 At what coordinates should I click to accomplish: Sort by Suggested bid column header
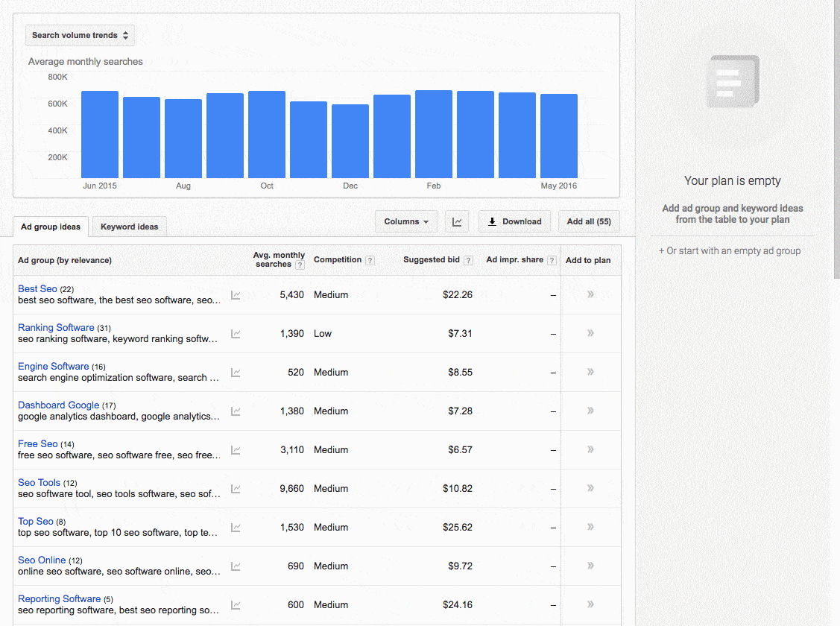(432, 260)
